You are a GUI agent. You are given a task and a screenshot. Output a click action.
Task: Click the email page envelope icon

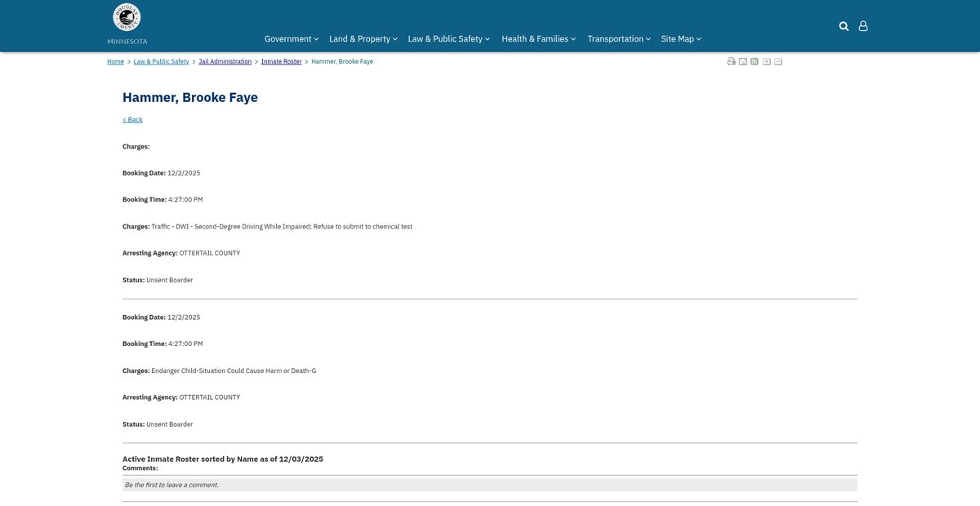point(743,62)
